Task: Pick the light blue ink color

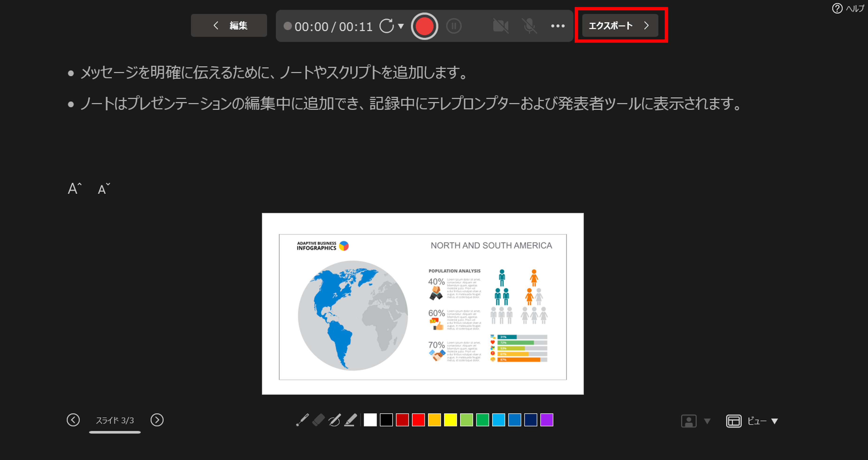Action: coord(499,420)
